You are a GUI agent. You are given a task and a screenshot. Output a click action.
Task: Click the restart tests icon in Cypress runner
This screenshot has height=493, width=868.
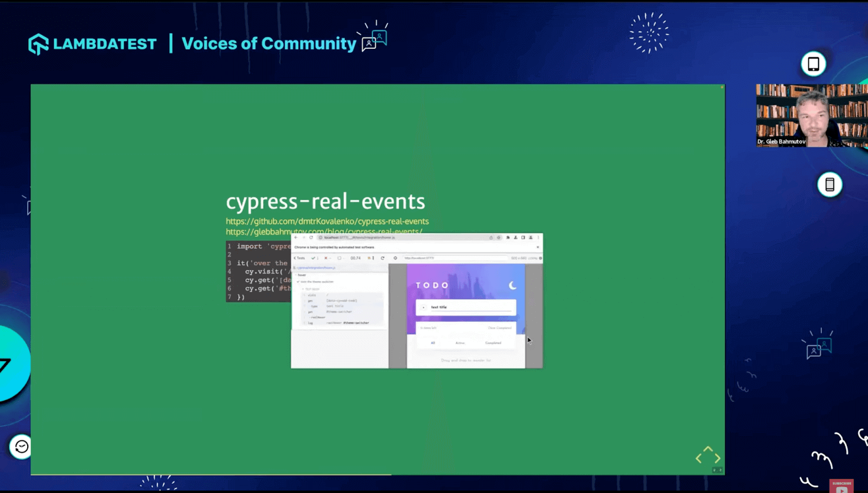[382, 257]
